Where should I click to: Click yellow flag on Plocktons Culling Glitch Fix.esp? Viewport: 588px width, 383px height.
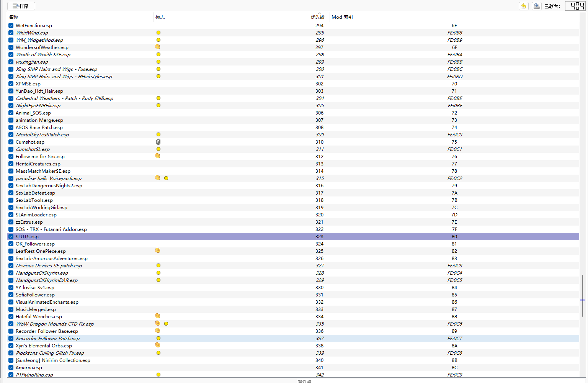[x=158, y=353]
